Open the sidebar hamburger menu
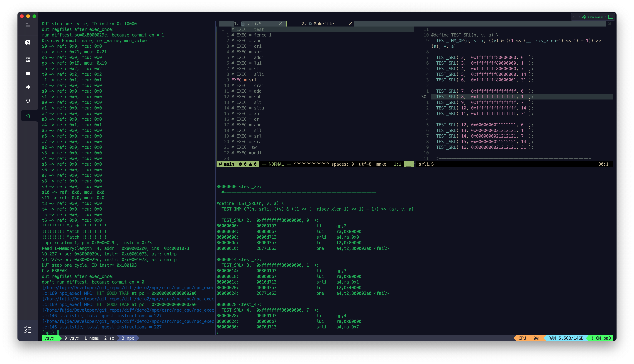Screen dimensions: 634x364 [28, 26]
